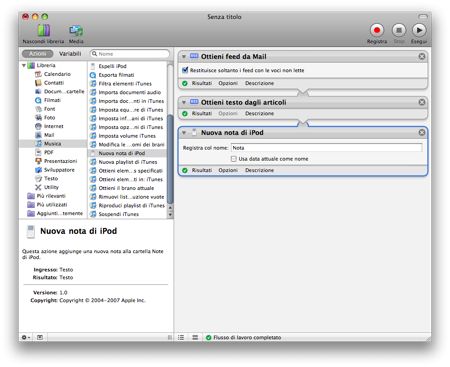Click the Stop workflow button
This screenshot has height=367, width=450.
pyautogui.click(x=399, y=30)
